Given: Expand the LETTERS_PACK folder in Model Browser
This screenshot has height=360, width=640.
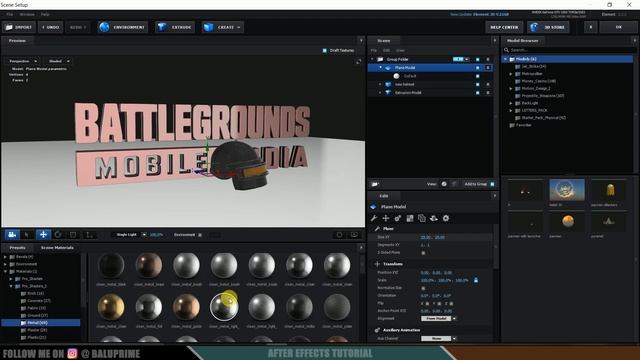Looking at the screenshot, I should pyautogui.click(x=511, y=111).
